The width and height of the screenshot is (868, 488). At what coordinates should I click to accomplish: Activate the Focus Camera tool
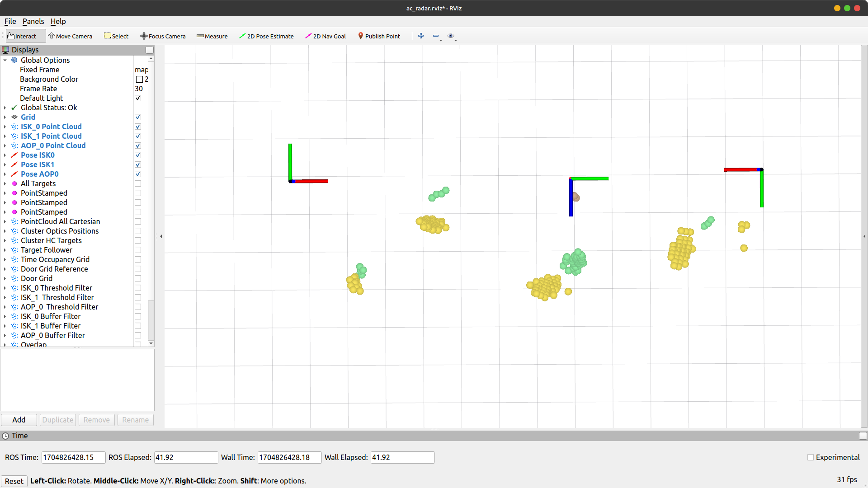(x=163, y=36)
